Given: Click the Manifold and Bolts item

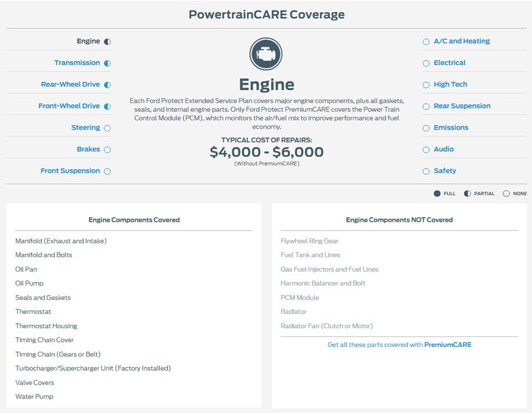Looking at the screenshot, I should tap(44, 255).
